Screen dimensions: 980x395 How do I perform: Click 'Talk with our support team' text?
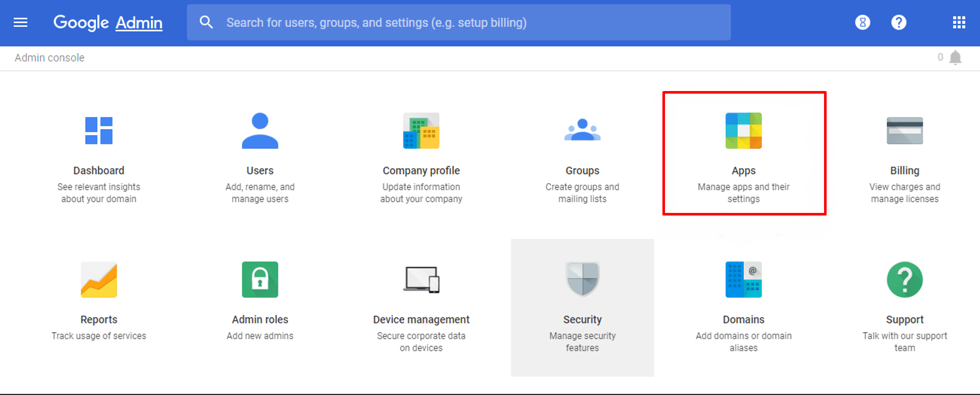(905, 342)
